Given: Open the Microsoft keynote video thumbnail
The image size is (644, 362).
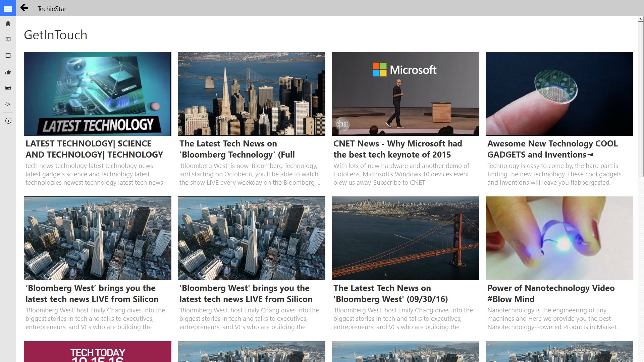Looking at the screenshot, I should pyautogui.click(x=405, y=94).
